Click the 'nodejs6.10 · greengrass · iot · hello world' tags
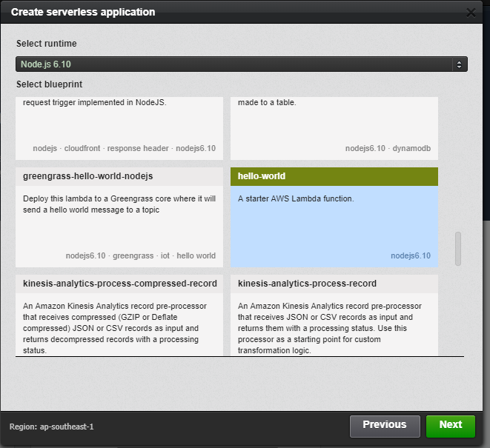The width and height of the screenshot is (490, 448). pyautogui.click(x=140, y=255)
